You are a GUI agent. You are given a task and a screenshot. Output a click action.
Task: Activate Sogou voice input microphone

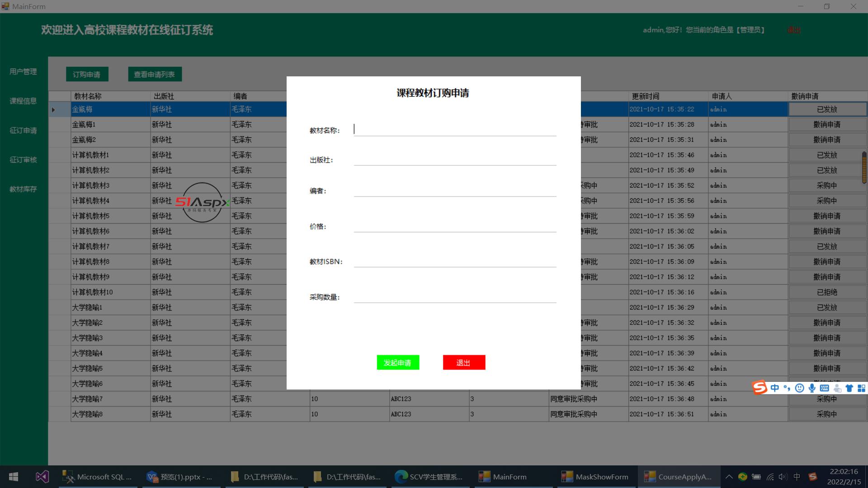[x=812, y=388]
